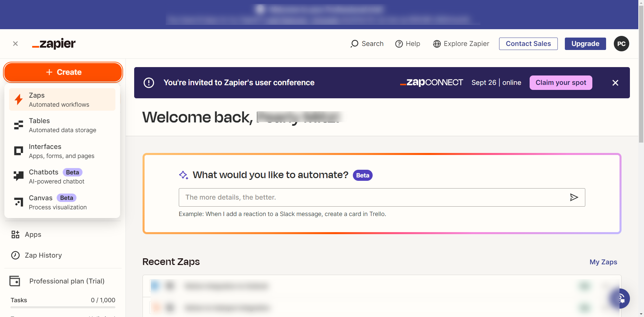Open the My Zaps link

603,262
